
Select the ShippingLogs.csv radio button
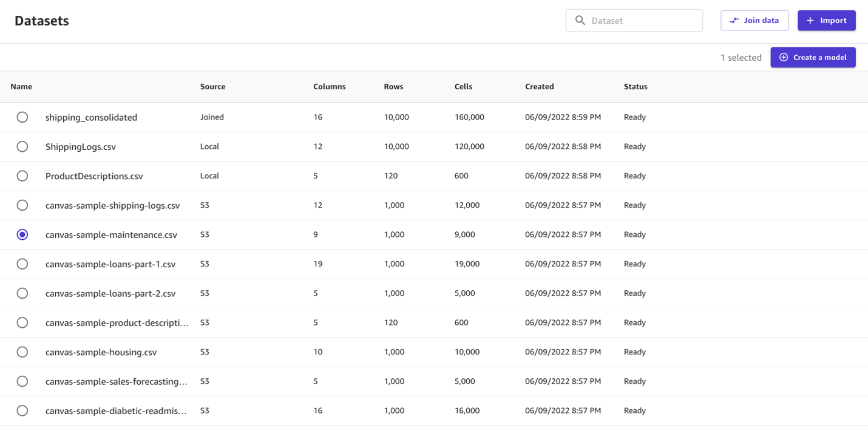22,146
